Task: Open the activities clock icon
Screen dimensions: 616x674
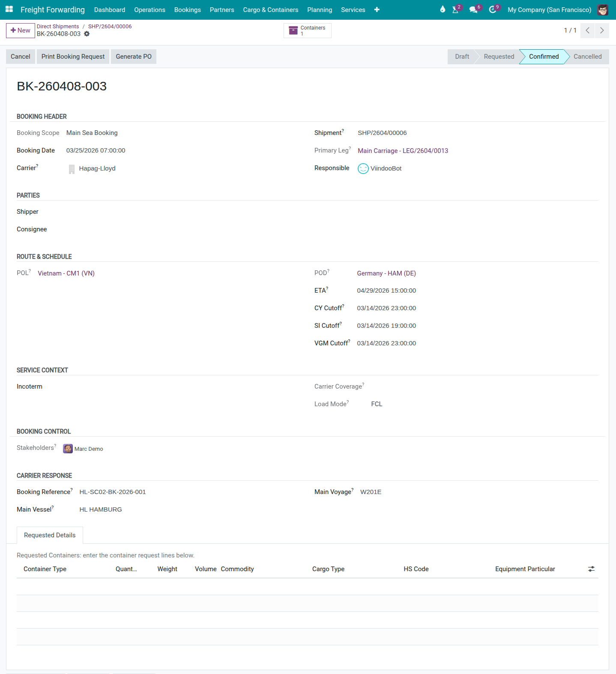Action: click(x=493, y=9)
